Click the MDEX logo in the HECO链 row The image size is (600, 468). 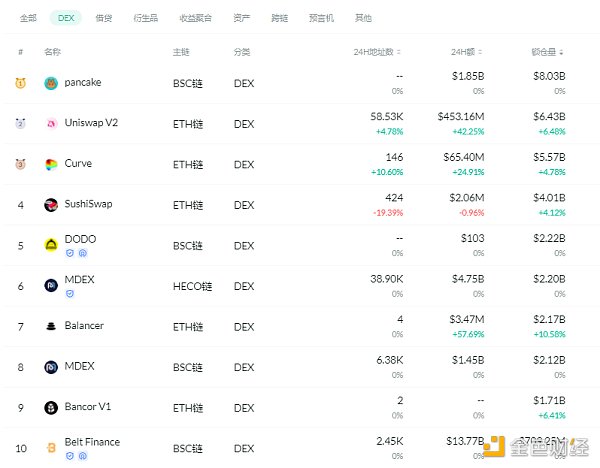pos(51,285)
